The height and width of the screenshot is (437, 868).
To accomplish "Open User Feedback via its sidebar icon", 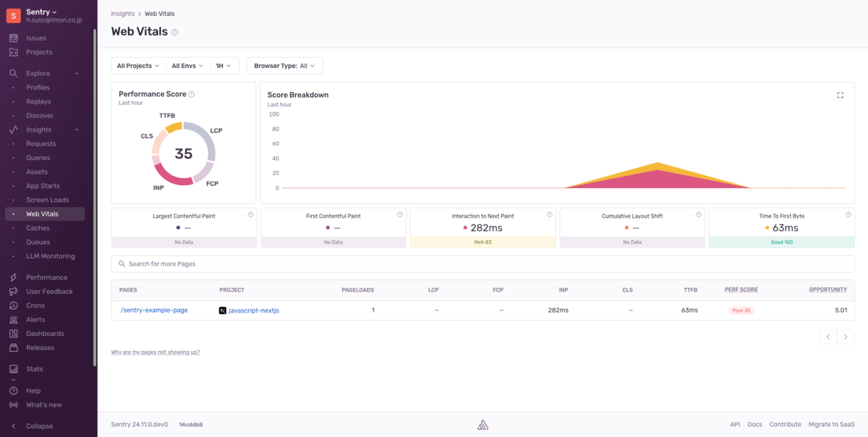I will (12, 291).
